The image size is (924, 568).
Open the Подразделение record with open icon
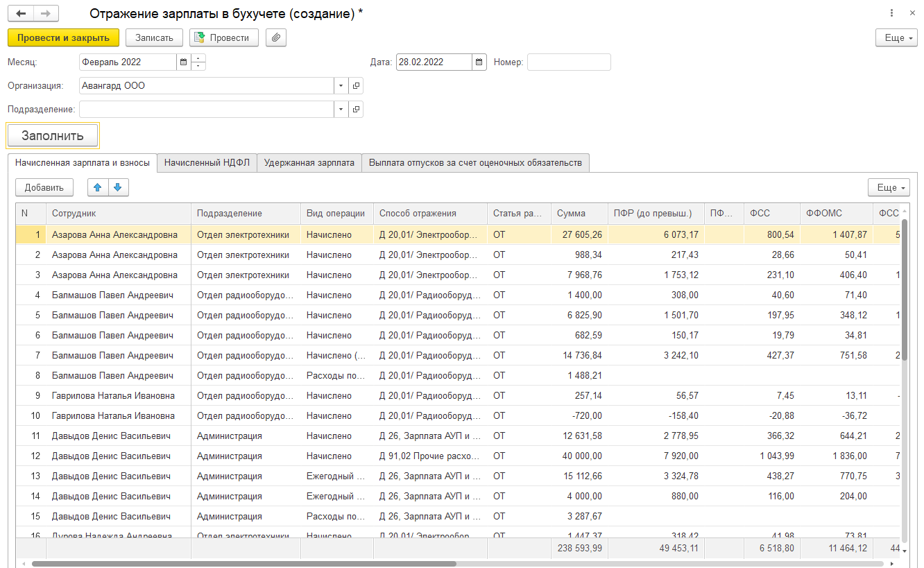pos(357,110)
